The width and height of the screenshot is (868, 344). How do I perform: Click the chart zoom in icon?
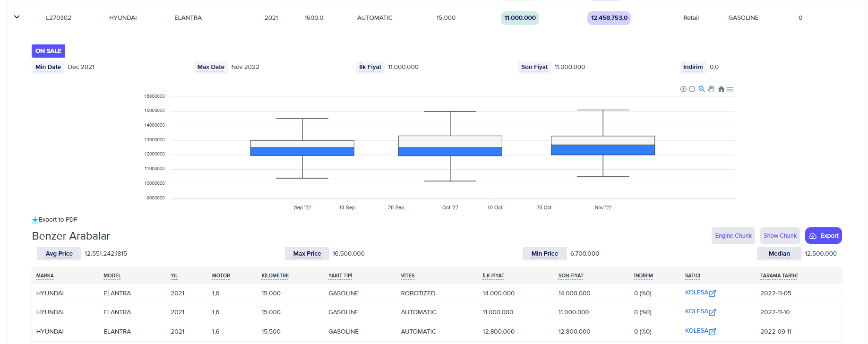[683, 89]
